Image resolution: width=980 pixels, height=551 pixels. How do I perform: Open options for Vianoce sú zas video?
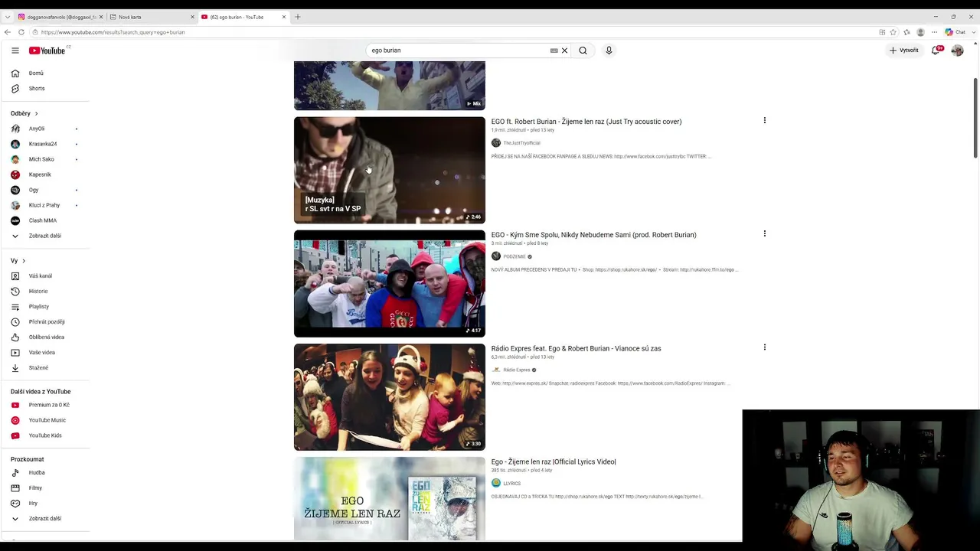pos(764,347)
